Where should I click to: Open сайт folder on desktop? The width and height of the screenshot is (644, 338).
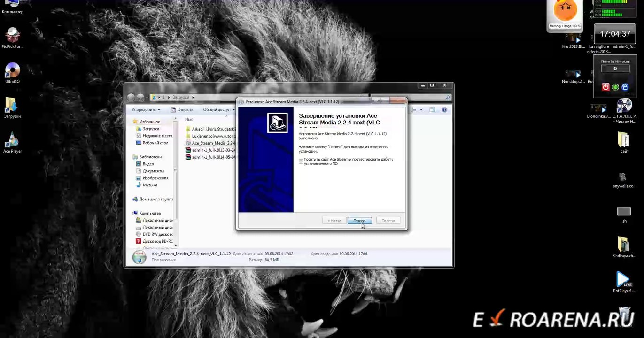[624, 143]
